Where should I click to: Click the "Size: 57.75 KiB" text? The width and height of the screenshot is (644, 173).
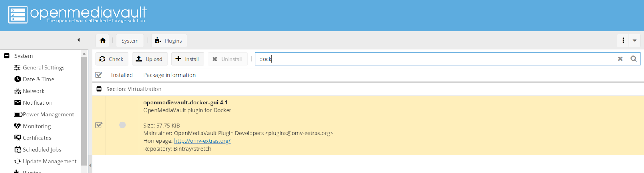click(x=161, y=125)
